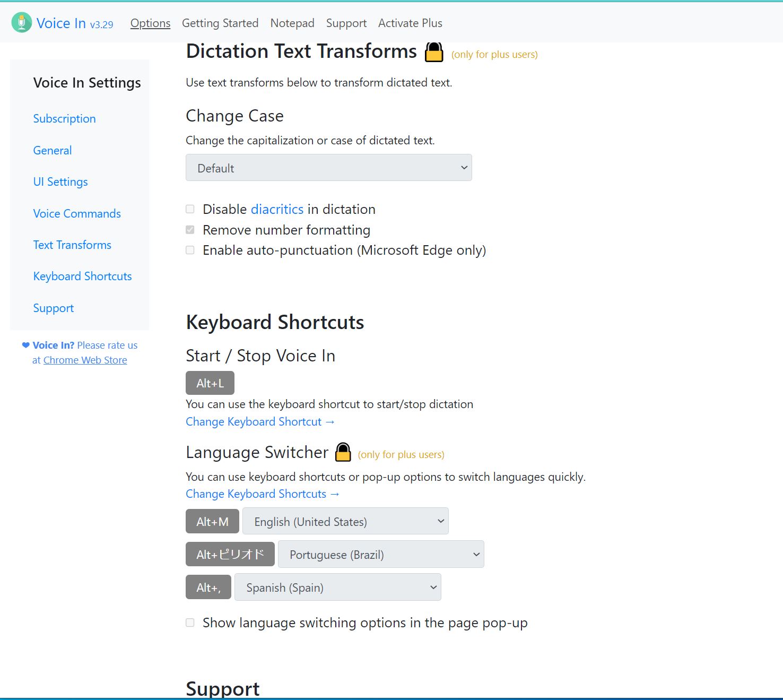The width and height of the screenshot is (783, 700).
Task: Click the lock icon beside Dictation Text Transforms
Action: [x=434, y=52]
